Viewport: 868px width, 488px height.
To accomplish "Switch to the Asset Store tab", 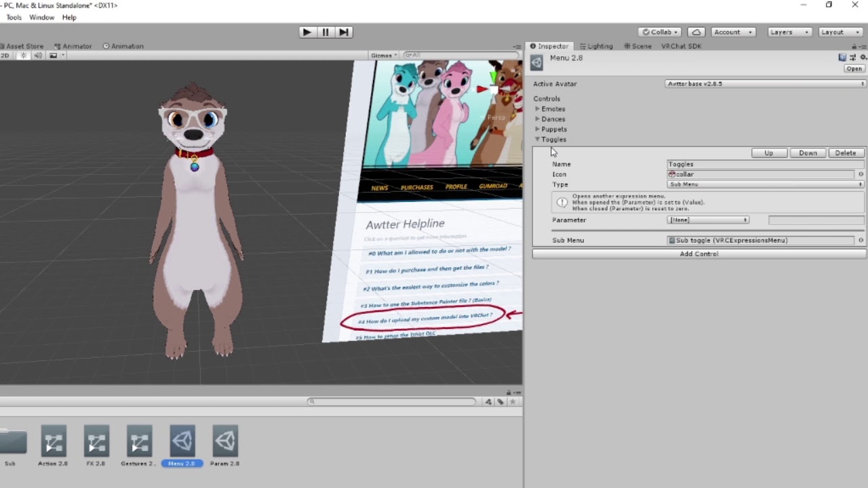I will click(22, 46).
